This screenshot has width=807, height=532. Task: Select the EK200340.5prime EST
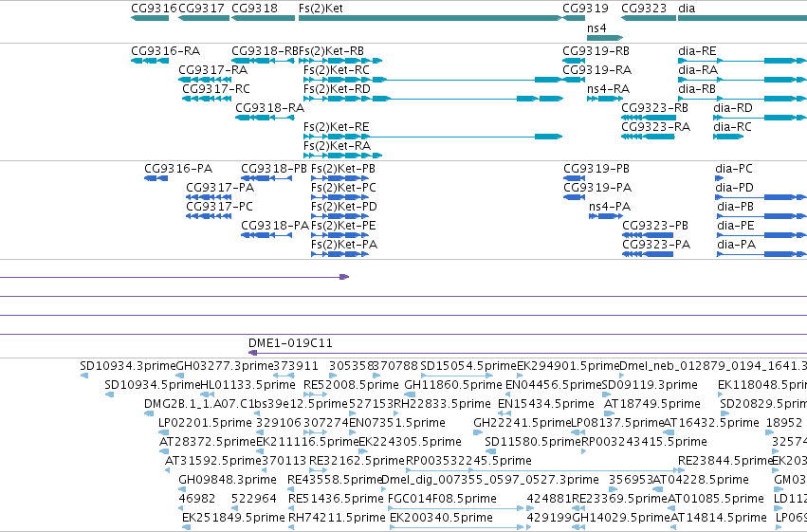point(456,527)
